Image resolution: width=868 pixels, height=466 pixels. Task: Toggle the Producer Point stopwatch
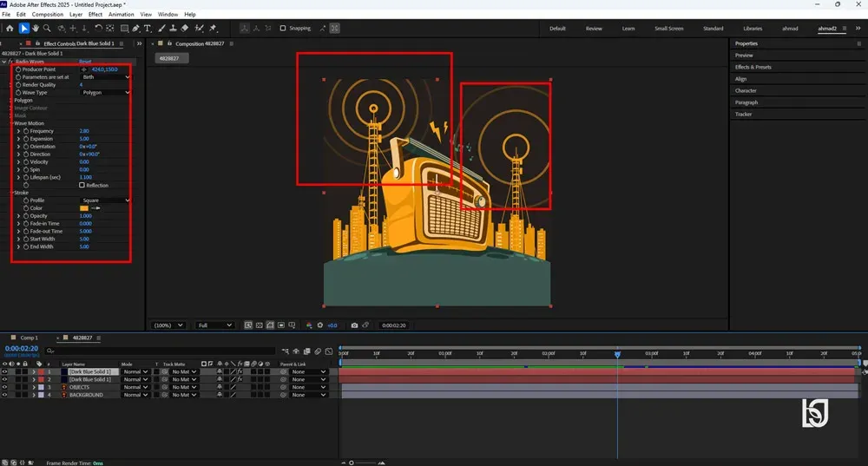[x=18, y=69]
